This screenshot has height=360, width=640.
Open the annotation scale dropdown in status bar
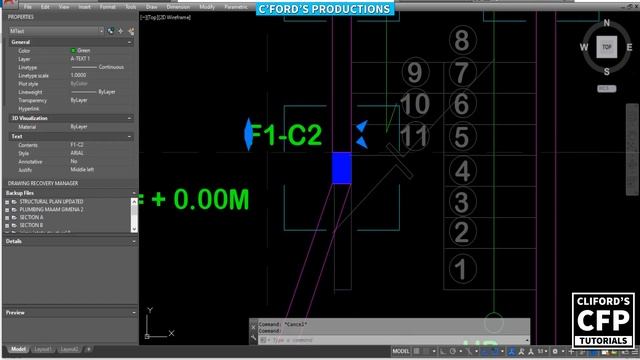point(542,351)
